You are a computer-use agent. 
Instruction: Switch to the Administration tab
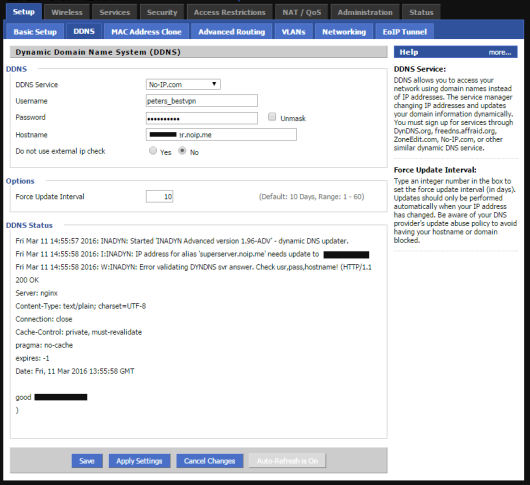365,12
